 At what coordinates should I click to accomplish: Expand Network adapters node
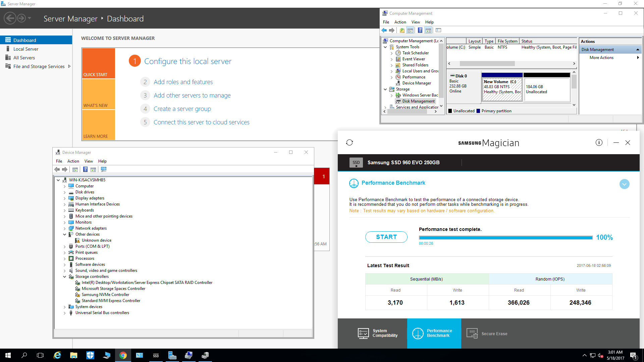pos(65,229)
